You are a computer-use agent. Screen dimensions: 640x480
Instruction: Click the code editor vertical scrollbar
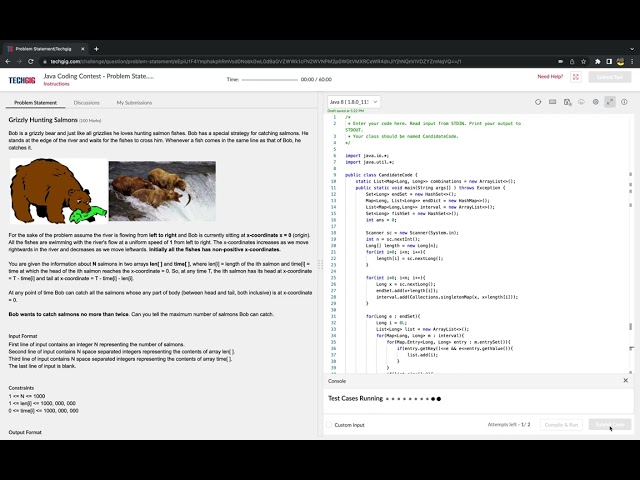[631, 245]
